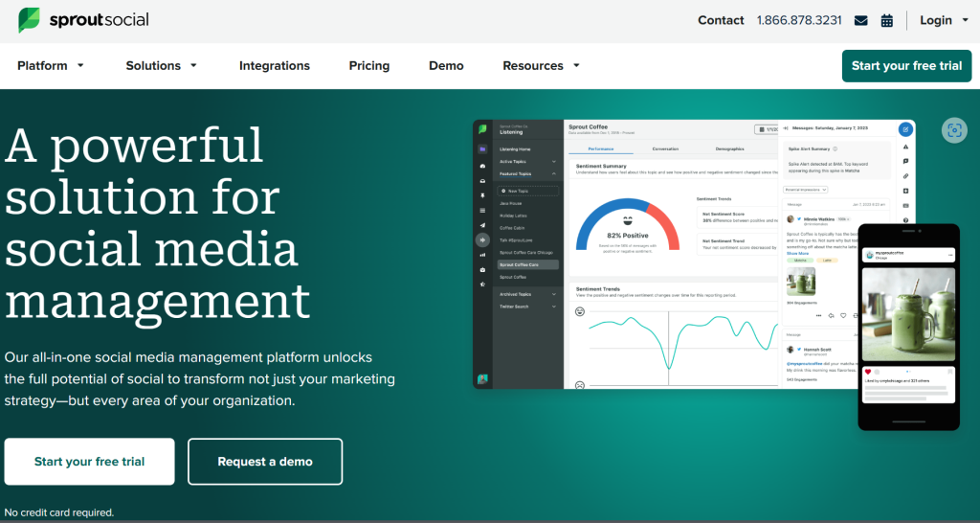Select Listening Home in dashboard sidebar
Image resolution: width=980 pixels, height=523 pixels.
515,149
